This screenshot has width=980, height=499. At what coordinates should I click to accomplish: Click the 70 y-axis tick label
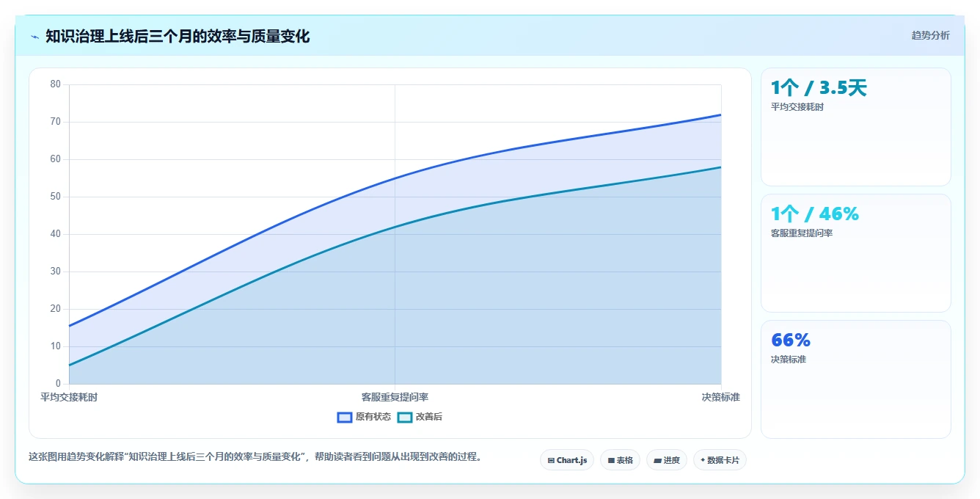[56, 122]
